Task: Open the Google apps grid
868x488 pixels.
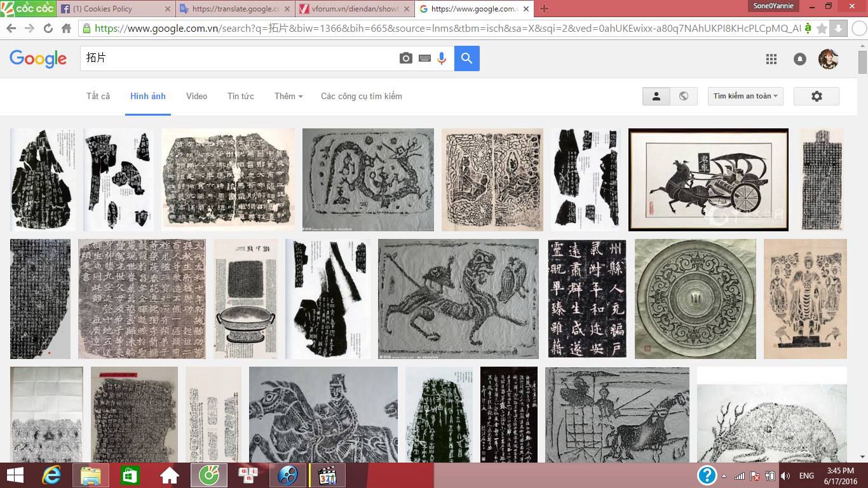Action: (x=771, y=59)
